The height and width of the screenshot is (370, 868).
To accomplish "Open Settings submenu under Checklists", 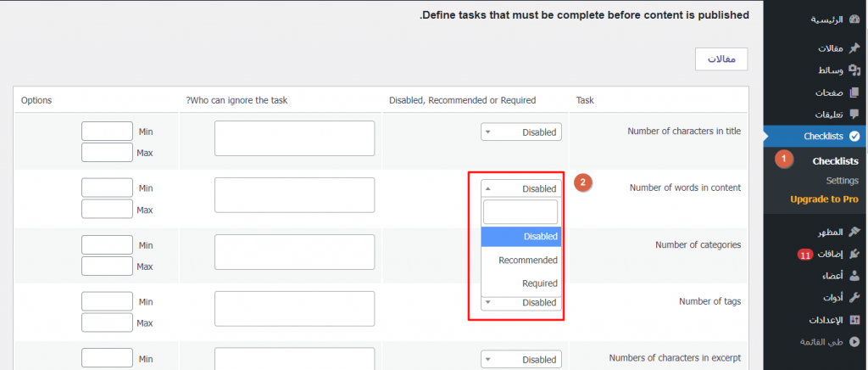I will click(x=842, y=181).
